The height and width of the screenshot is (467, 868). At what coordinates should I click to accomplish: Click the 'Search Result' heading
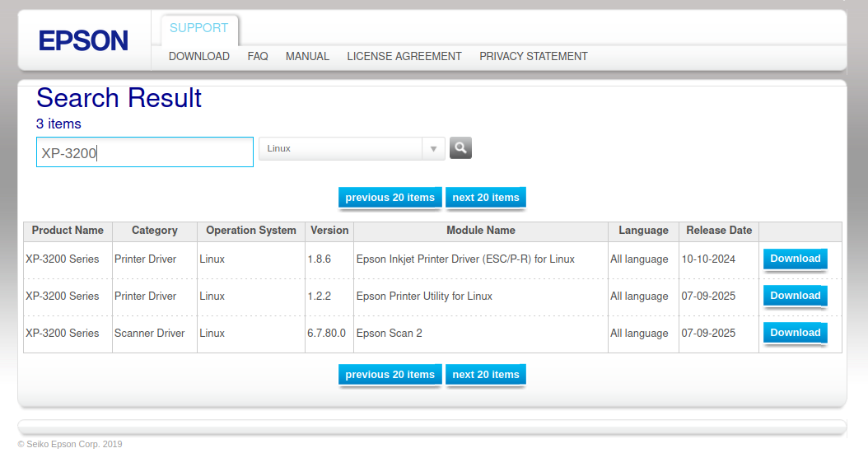coord(119,98)
